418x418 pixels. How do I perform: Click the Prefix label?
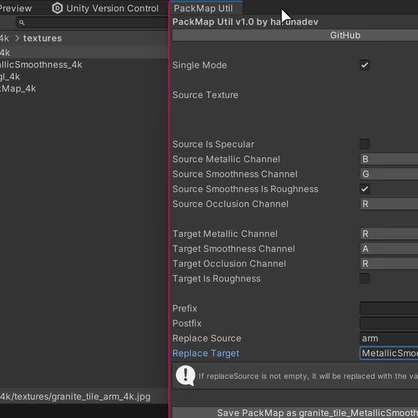tap(185, 309)
